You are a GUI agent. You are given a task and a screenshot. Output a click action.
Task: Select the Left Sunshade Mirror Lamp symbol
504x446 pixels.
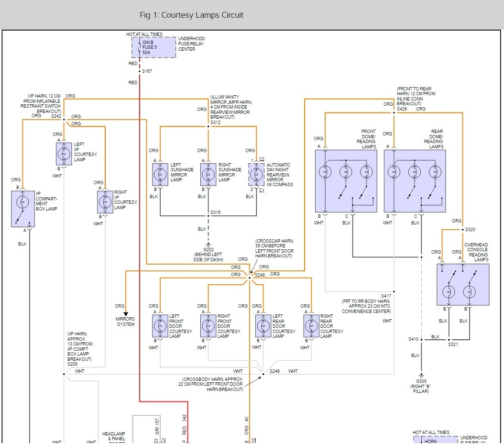click(x=160, y=175)
